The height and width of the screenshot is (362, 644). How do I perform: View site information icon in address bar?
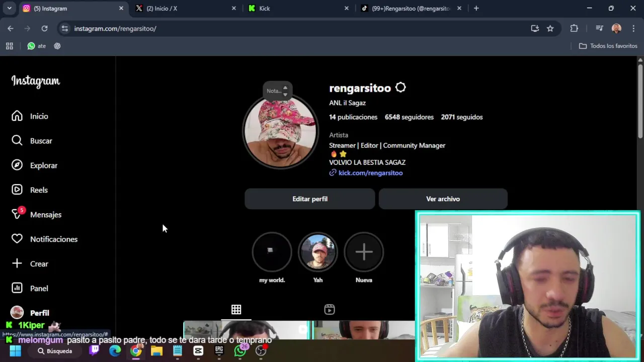(64, 29)
